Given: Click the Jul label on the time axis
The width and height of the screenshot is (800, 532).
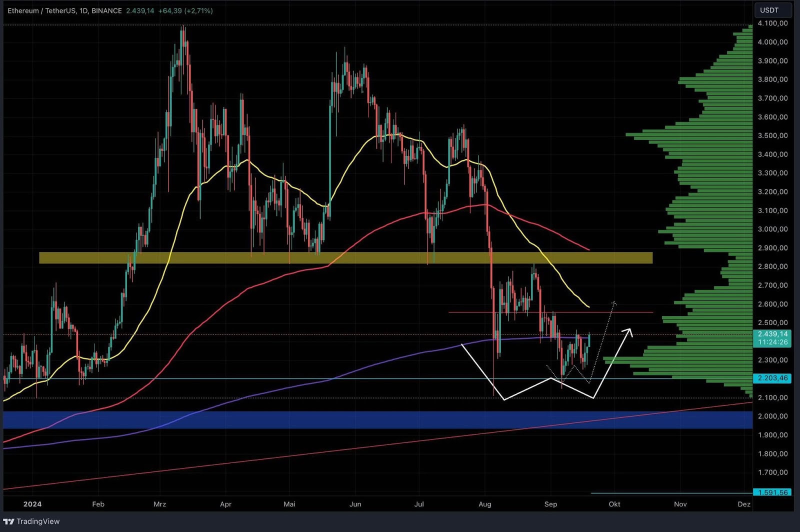Looking at the screenshot, I should [419, 504].
